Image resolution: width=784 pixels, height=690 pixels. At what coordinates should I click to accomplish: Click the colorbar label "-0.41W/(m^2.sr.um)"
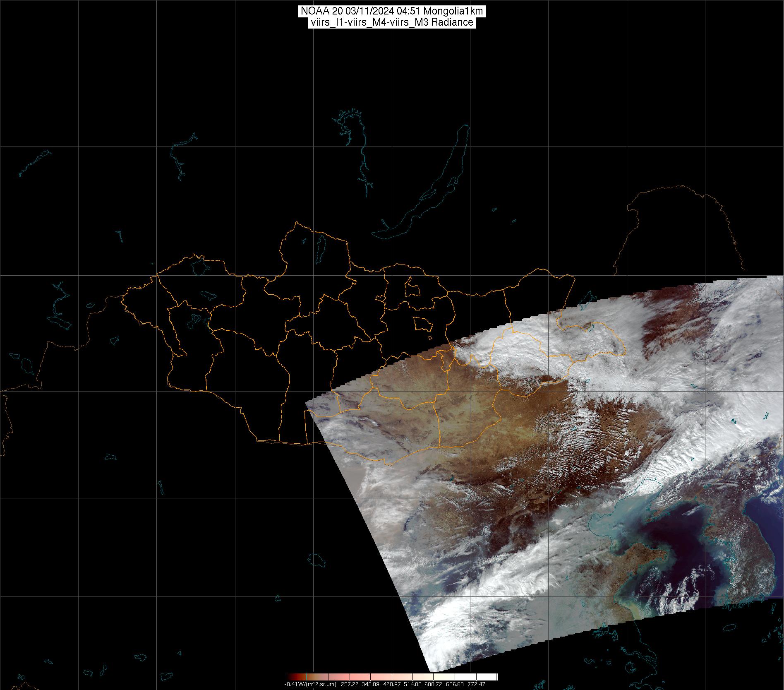click(x=310, y=684)
